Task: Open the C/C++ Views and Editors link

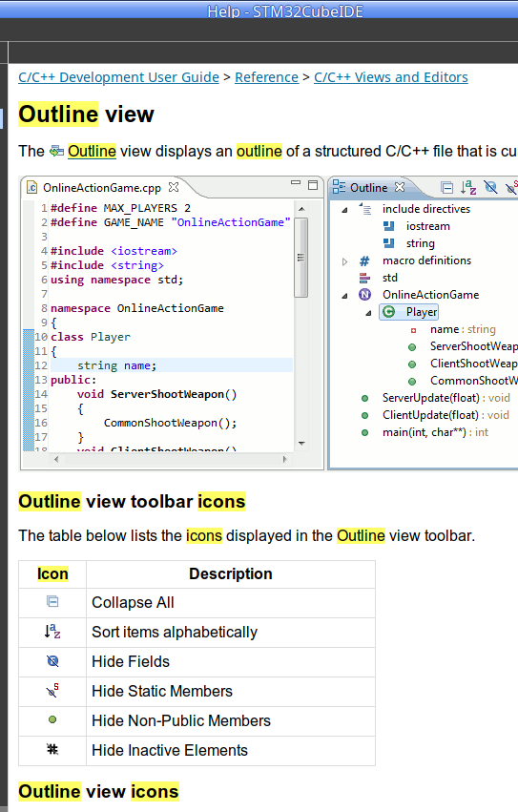Action: click(x=390, y=77)
